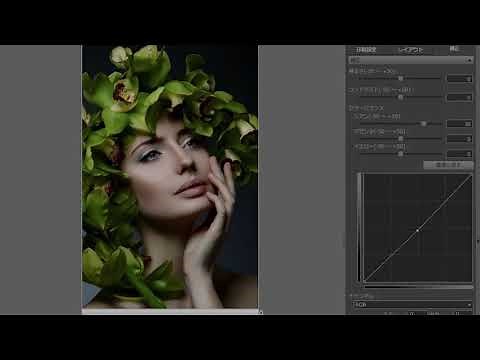This screenshot has height=360, width=480.
Task: Switch to the 印刷設定 print settings tab
Action: pyautogui.click(x=366, y=50)
